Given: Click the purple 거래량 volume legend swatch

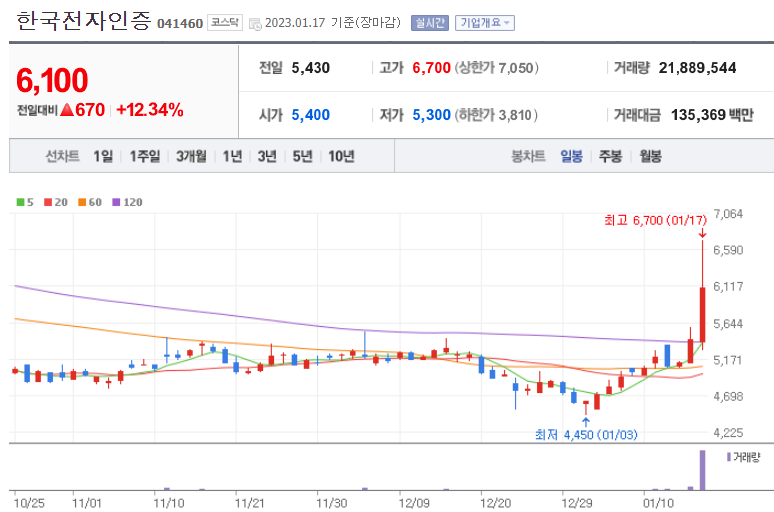Looking at the screenshot, I should pyautogui.click(x=729, y=457).
